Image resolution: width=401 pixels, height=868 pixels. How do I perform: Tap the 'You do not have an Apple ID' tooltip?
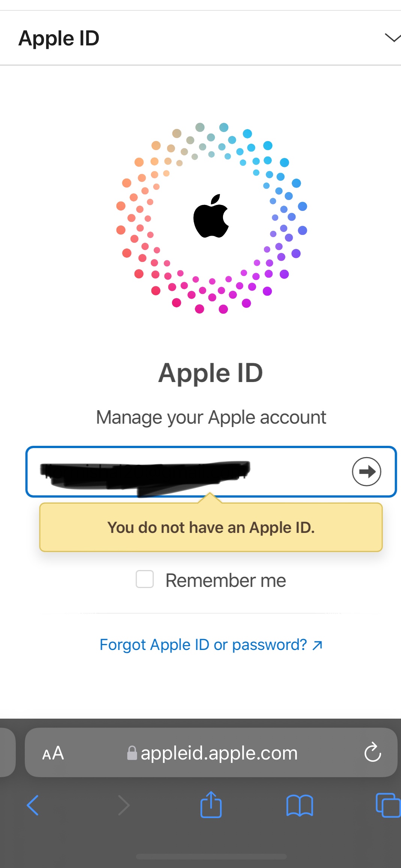[x=211, y=527]
